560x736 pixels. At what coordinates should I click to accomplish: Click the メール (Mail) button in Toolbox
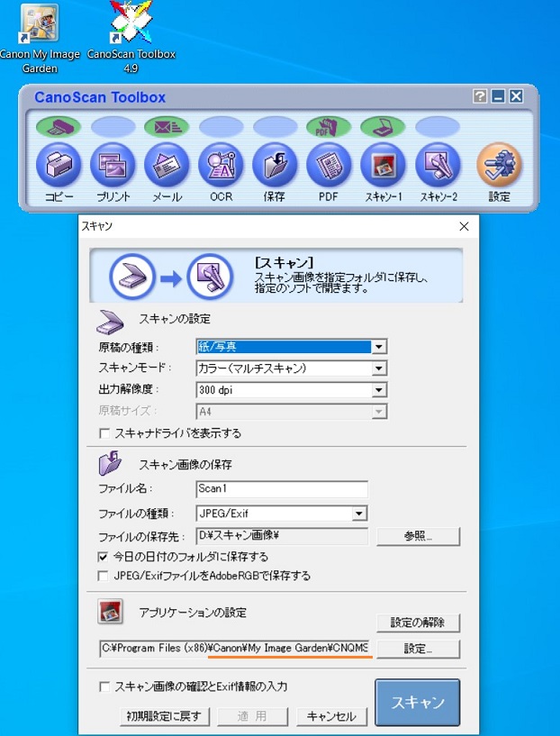tap(167, 165)
